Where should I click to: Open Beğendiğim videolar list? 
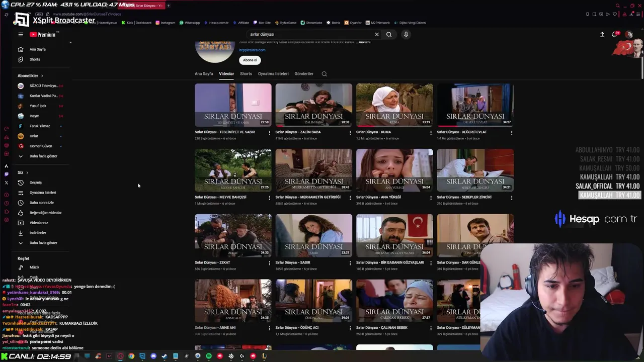45,213
